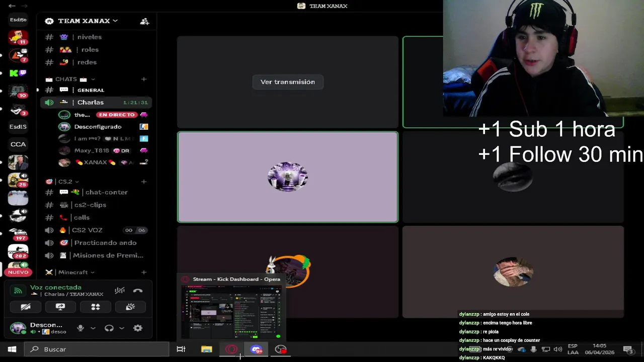Open your Descon... user profile avatar
The height and width of the screenshot is (362, 644).
point(18,328)
